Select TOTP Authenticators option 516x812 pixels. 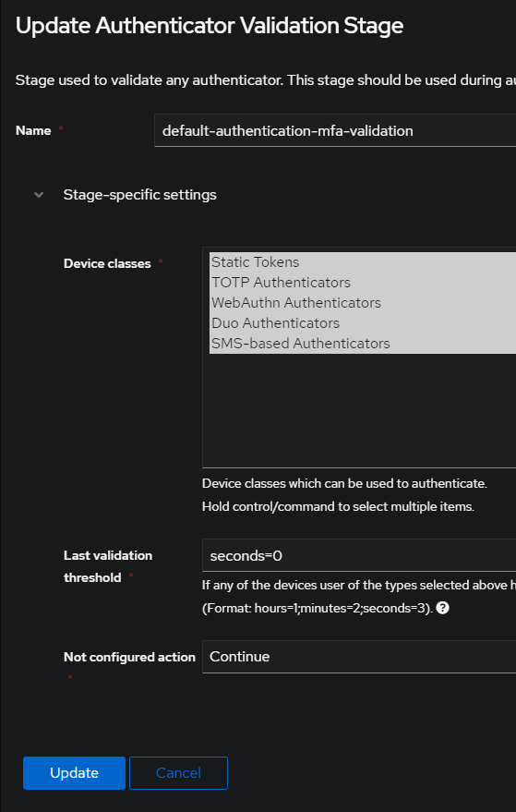pos(362,283)
